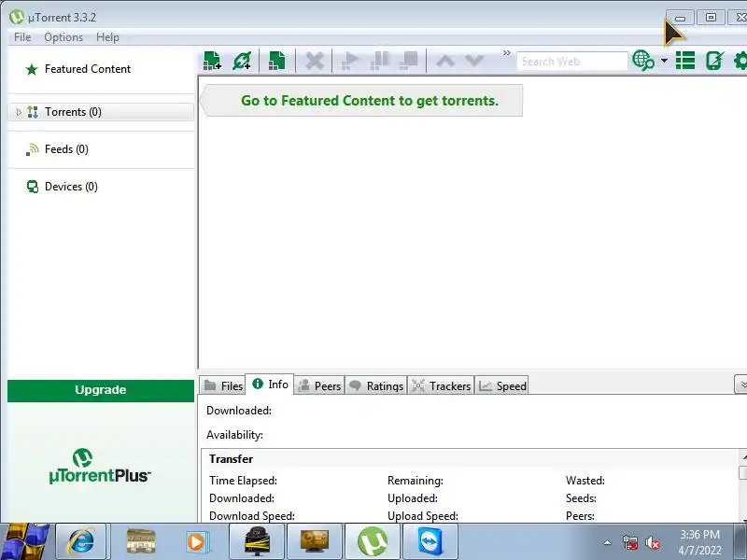The height and width of the screenshot is (560, 747).
Task: Click the taskbar monitor with yellow tape icon
Action: [x=257, y=542]
